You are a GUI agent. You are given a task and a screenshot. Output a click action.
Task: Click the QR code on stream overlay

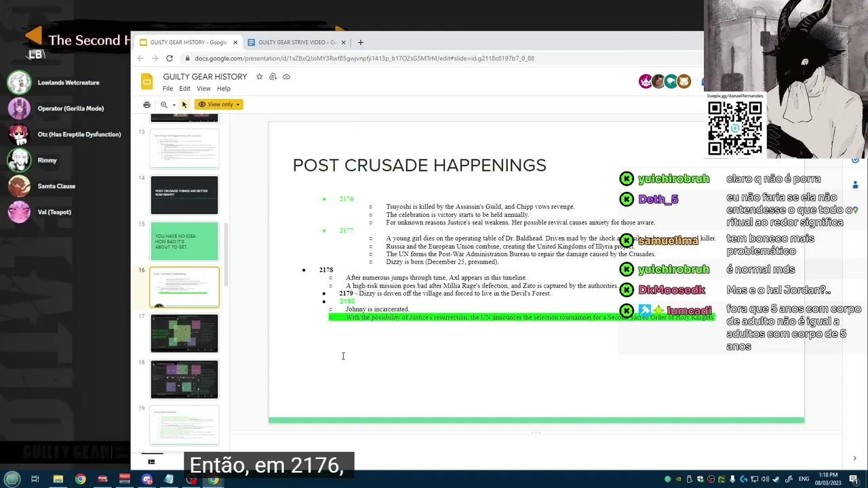coord(735,128)
